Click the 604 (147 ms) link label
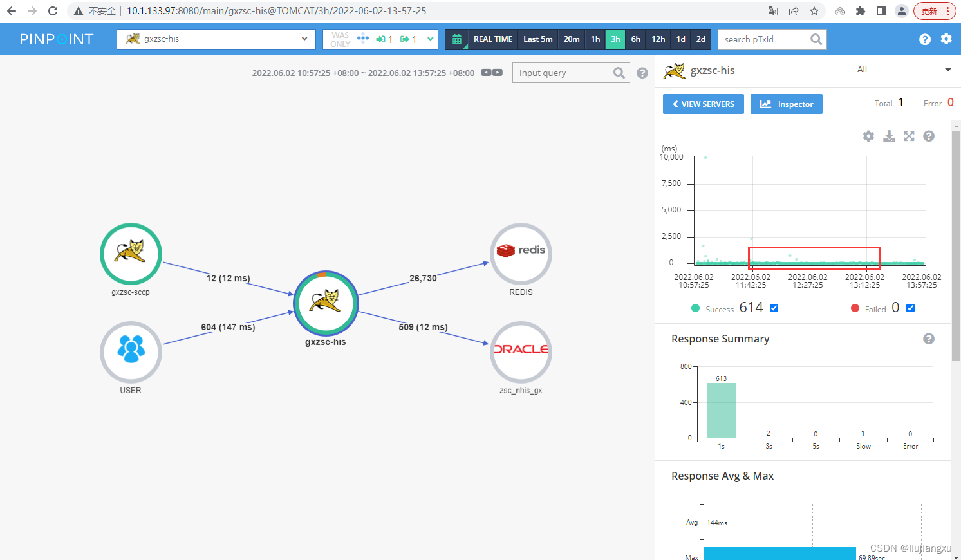 click(x=228, y=327)
